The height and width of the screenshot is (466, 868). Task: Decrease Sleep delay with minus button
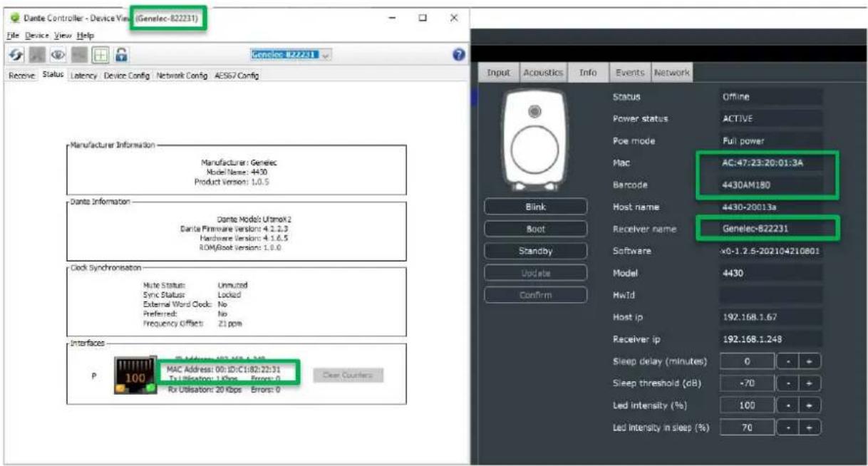tap(787, 361)
